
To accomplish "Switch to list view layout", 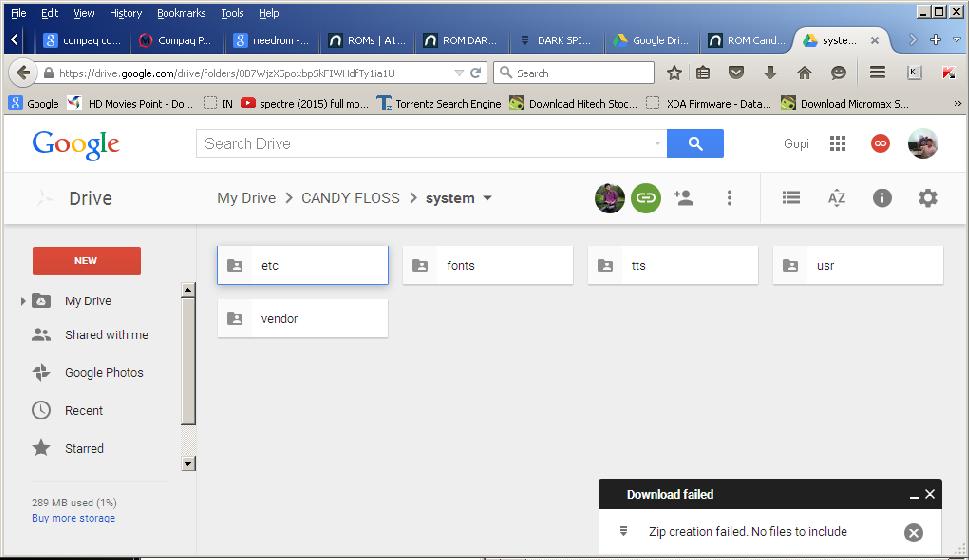I will 791,198.
